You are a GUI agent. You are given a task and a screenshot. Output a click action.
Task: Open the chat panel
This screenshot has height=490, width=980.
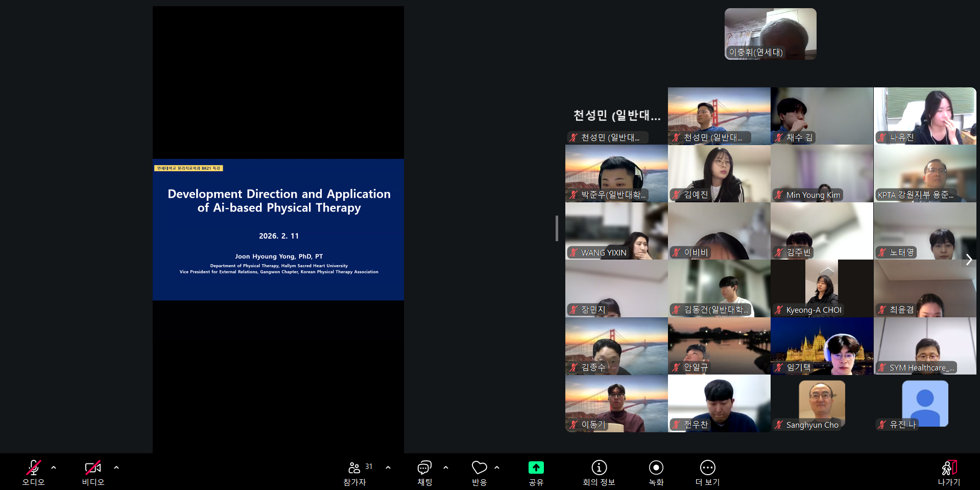424,468
